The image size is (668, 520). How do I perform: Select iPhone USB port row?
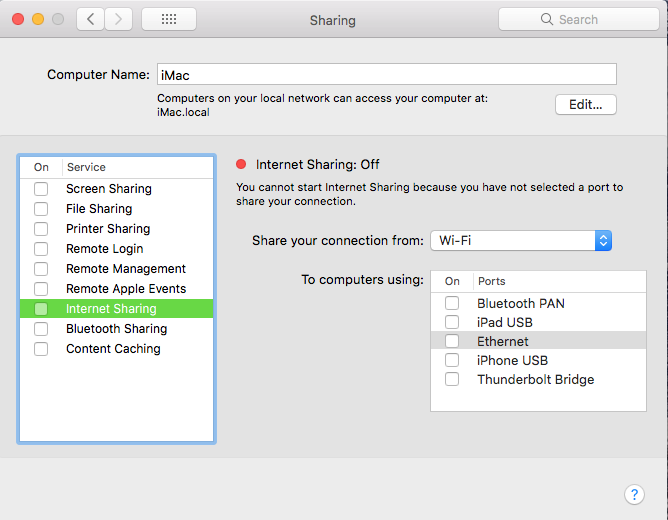coord(512,360)
